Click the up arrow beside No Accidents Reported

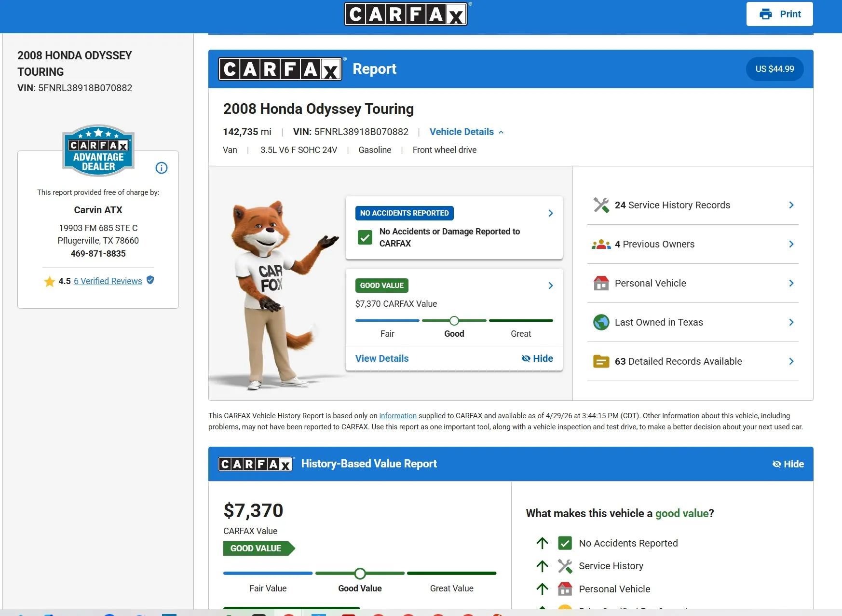click(x=543, y=543)
